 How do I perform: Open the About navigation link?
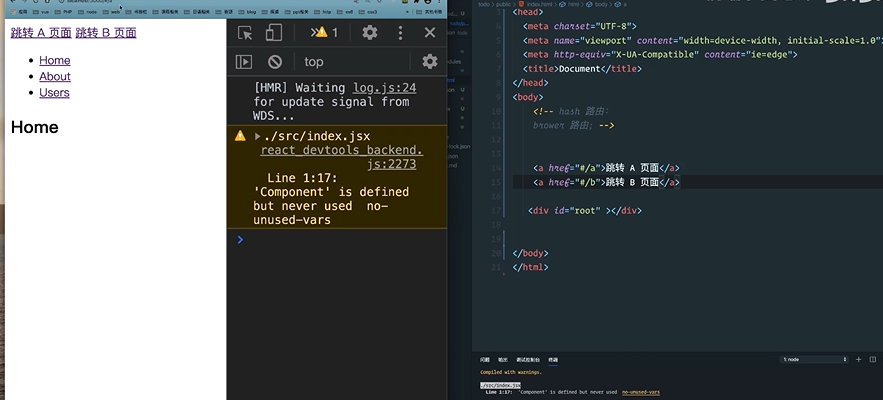pos(55,77)
